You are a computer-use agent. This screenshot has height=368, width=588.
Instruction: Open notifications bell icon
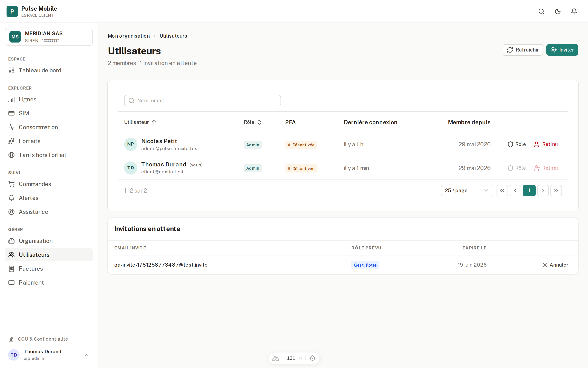click(x=574, y=11)
